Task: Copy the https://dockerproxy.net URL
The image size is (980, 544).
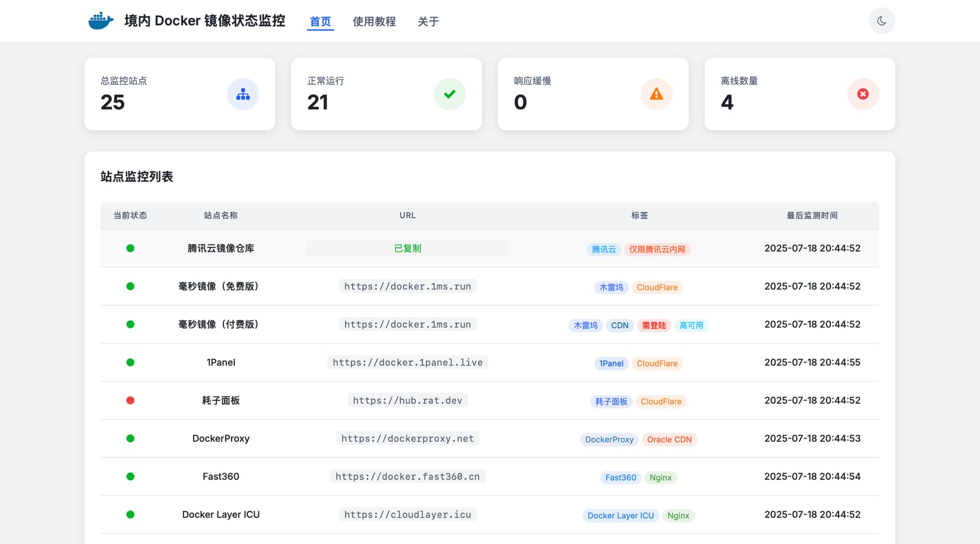Action: (408, 438)
